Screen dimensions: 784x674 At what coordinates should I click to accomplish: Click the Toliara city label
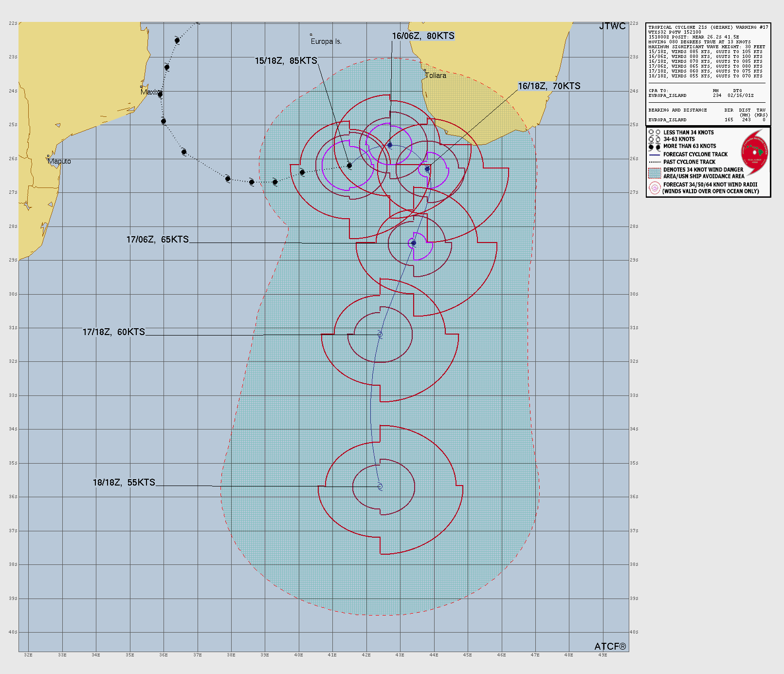tap(436, 75)
